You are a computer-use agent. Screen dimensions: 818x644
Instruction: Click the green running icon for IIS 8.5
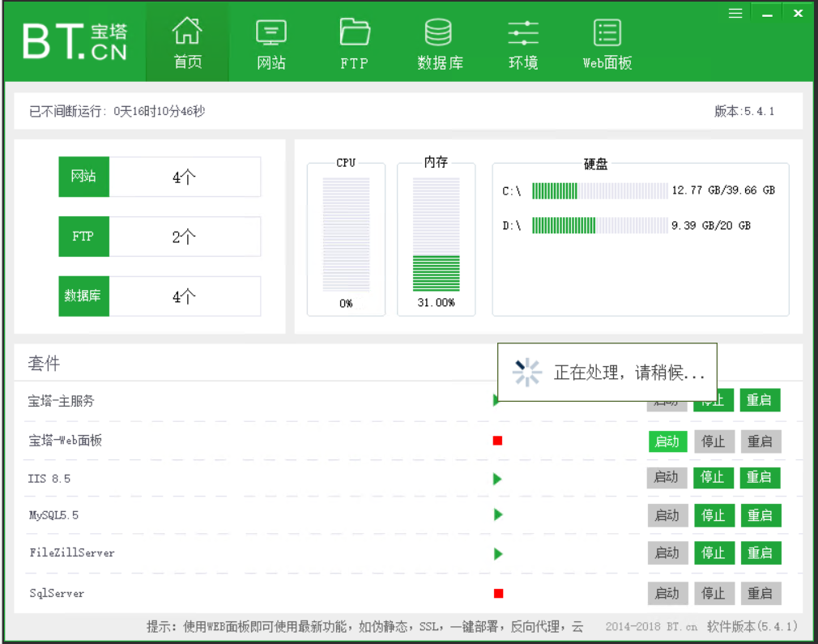[x=497, y=479]
